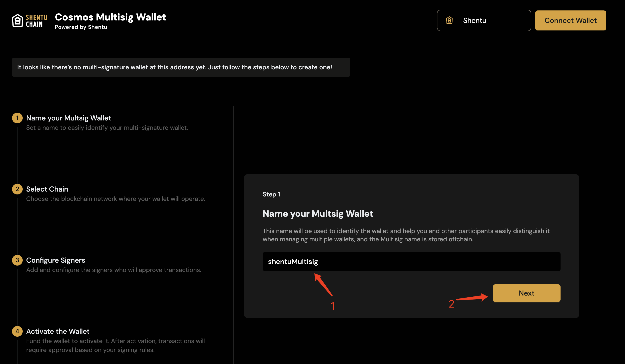Click the Shentu icon in chain selector
The height and width of the screenshot is (364, 625).
[449, 20]
